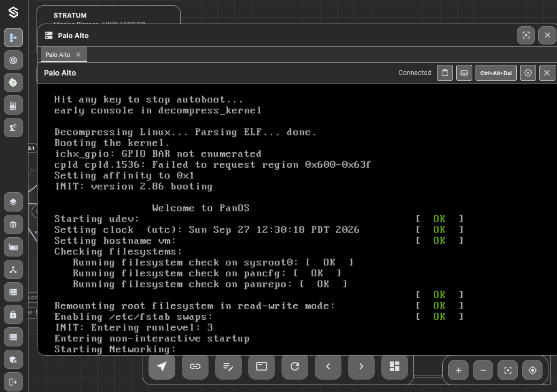
Task: Click the Stratum logo icon
Action: [x=13, y=12]
